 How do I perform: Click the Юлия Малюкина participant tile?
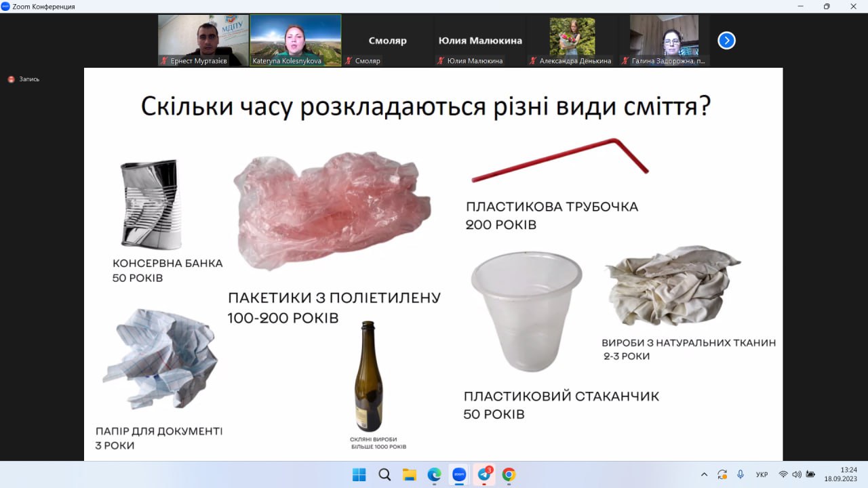[480, 41]
